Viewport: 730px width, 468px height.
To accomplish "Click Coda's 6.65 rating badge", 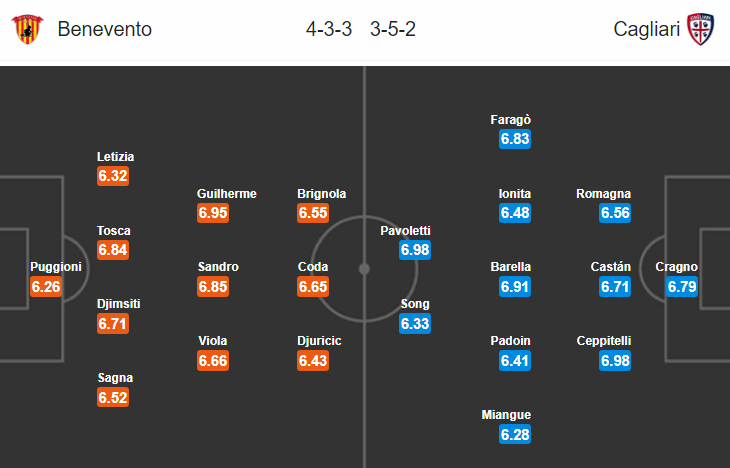I will [x=313, y=286].
